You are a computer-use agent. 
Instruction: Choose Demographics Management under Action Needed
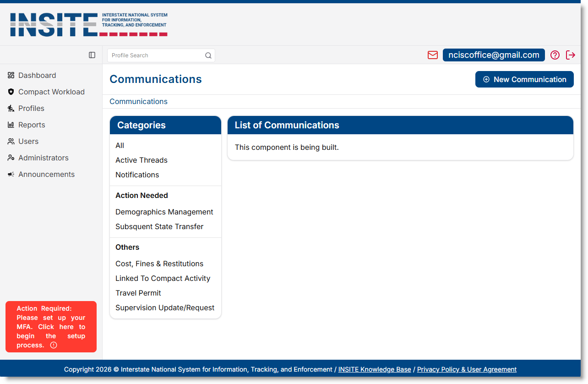point(164,212)
